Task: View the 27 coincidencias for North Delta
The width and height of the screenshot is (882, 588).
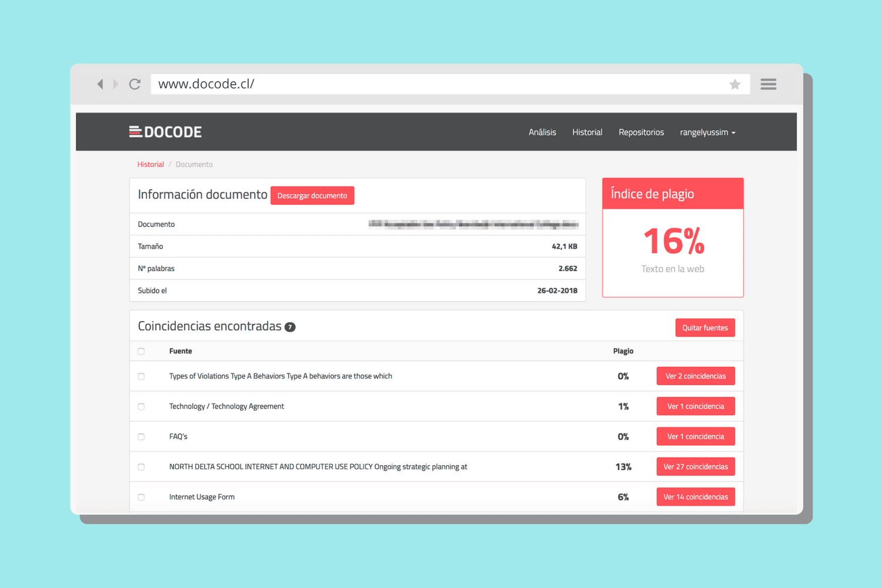Action: [695, 467]
